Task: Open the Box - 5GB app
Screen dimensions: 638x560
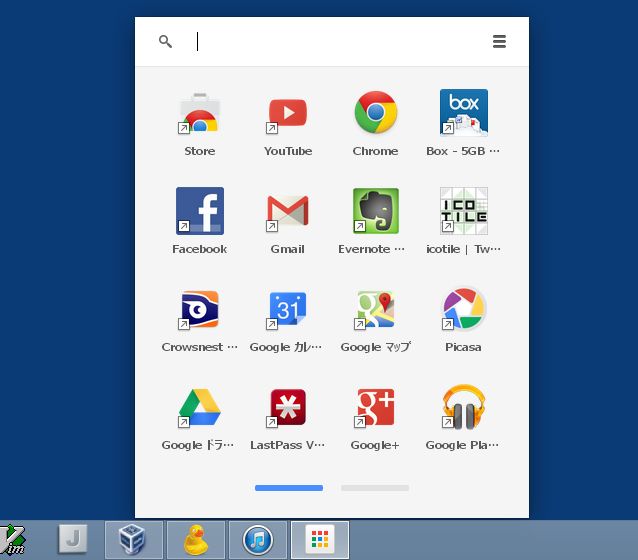Action: pyautogui.click(x=463, y=113)
